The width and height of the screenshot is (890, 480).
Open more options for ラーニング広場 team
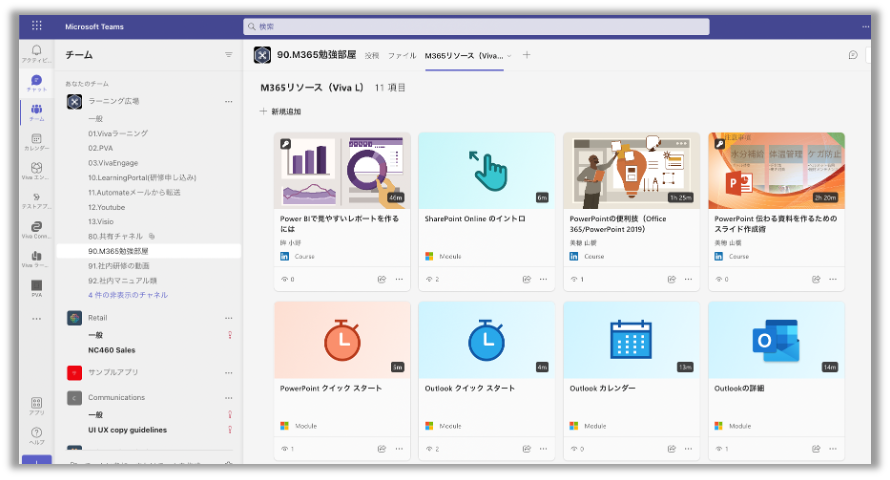point(229,102)
